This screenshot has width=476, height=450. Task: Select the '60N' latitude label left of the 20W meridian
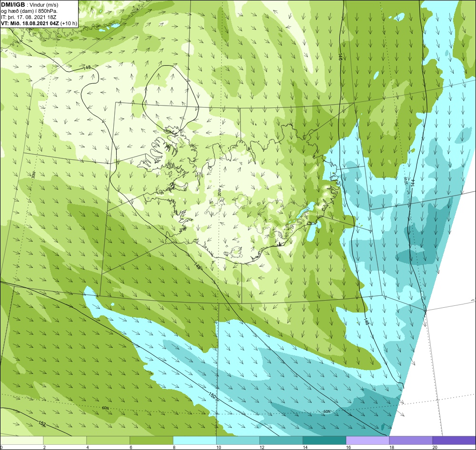tap(105, 408)
